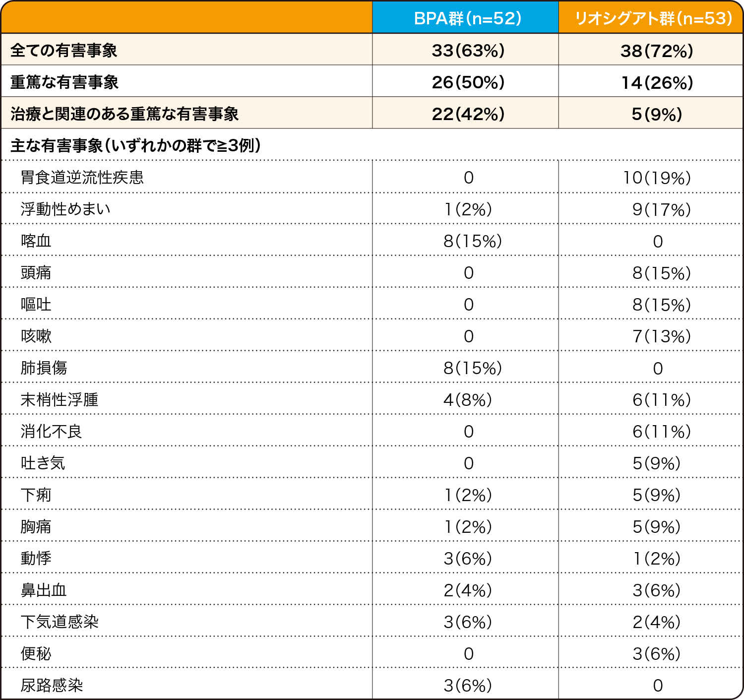Click the divider between BPA and リオシグアト columns

[x=558, y=49]
